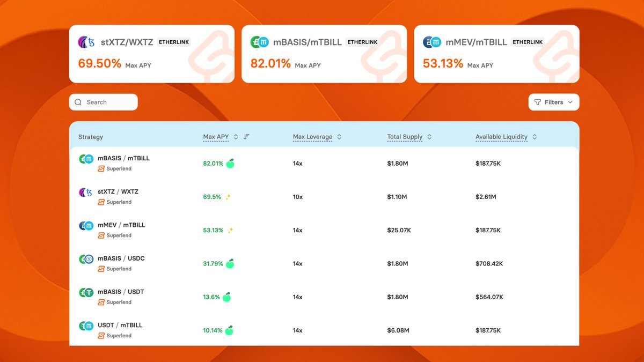Viewport: 644px width, 362px height.
Task: Click the $2.61M available liquidity value
Action: coord(486,197)
